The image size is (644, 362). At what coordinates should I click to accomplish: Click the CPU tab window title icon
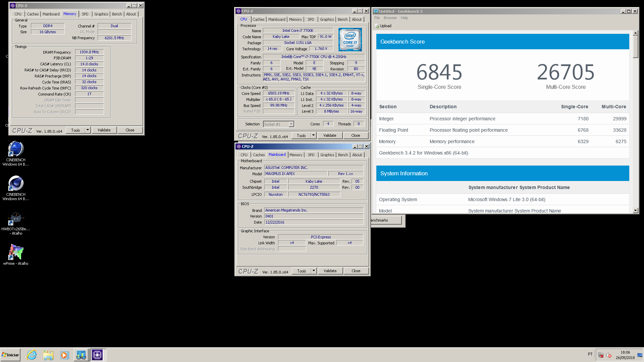pos(238,11)
